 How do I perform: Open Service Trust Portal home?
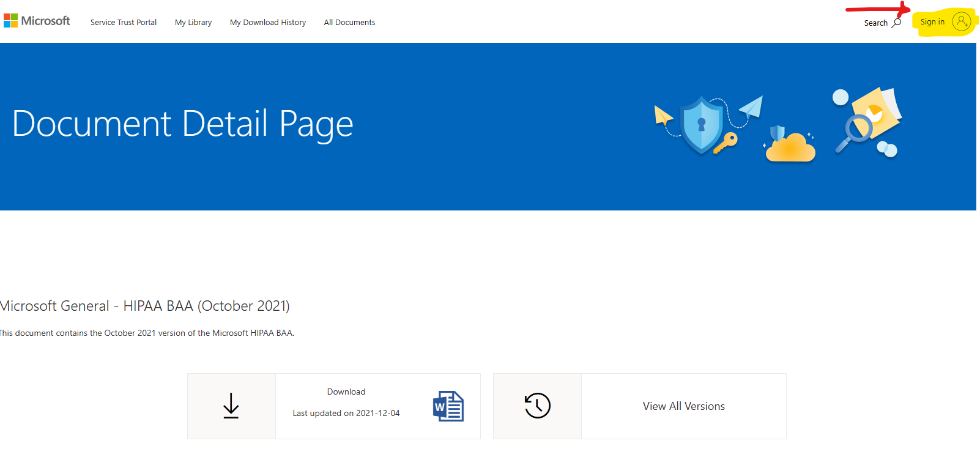[124, 23]
